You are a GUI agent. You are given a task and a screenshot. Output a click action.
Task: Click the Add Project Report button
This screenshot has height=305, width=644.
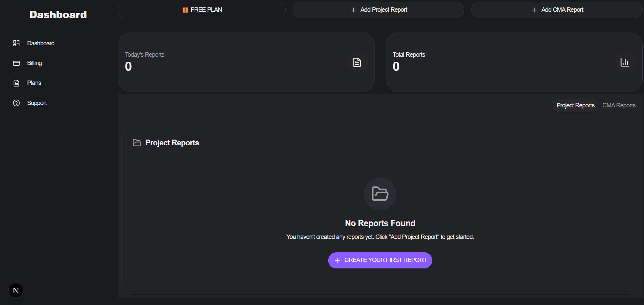tap(378, 10)
